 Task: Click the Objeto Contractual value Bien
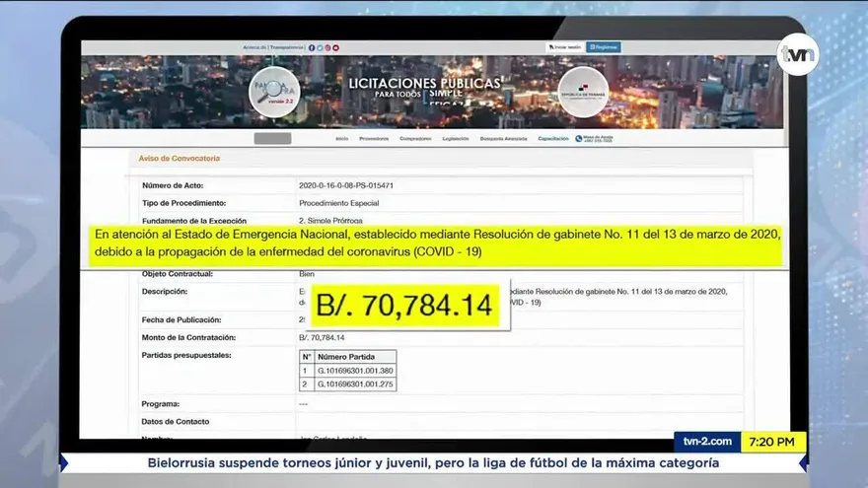[x=307, y=274]
